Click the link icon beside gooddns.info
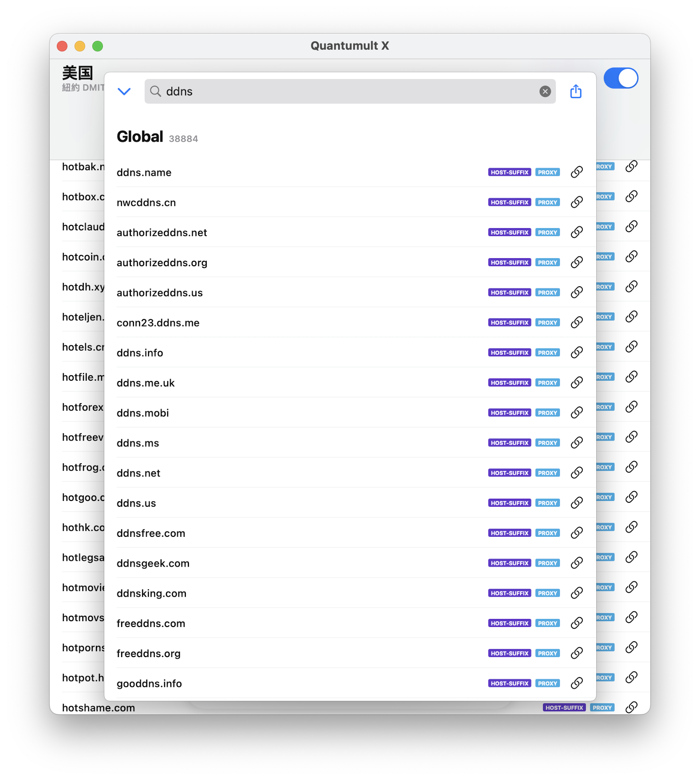Screen dimensions: 700x780 tap(577, 683)
